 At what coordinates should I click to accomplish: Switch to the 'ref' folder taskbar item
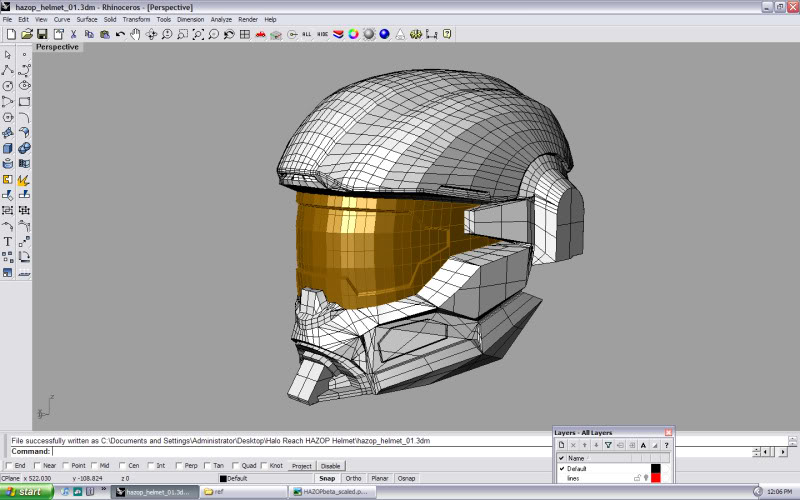point(243,492)
